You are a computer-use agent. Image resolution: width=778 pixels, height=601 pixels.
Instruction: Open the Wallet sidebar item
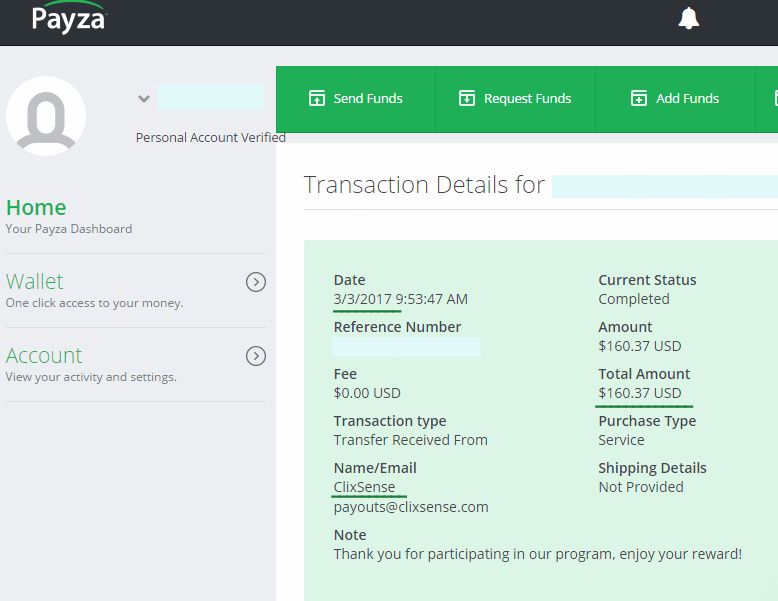(x=35, y=282)
